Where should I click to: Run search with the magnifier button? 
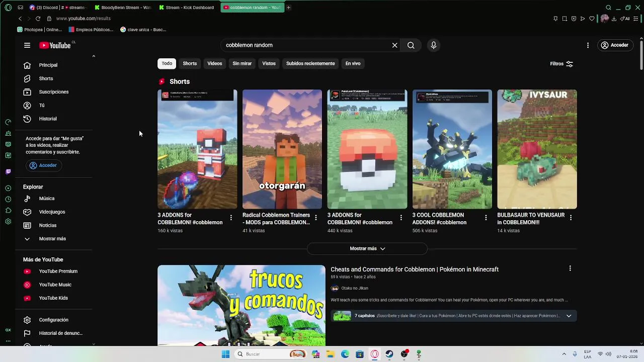pyautogui.click(x=411, y=45)
